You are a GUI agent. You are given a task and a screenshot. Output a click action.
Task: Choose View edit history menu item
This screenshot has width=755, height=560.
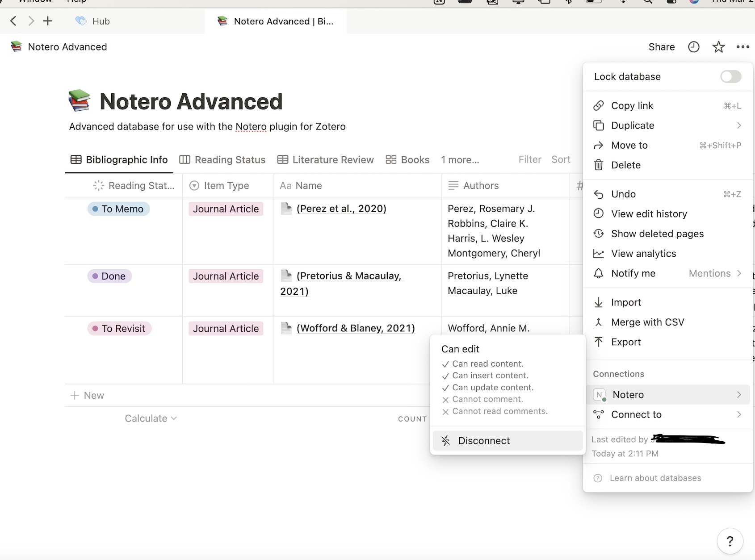click(x=649, y=214)
